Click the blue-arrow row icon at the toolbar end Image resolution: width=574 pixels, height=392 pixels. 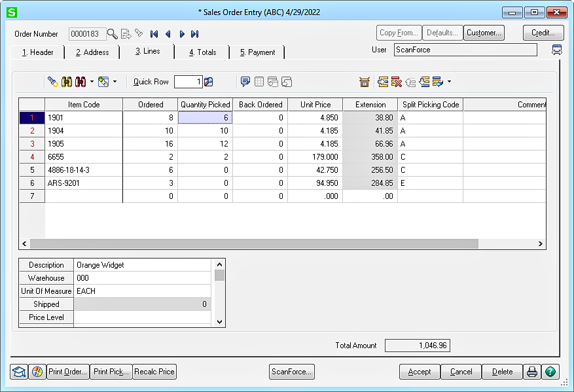pyautogui.click(x=438, y=82)
